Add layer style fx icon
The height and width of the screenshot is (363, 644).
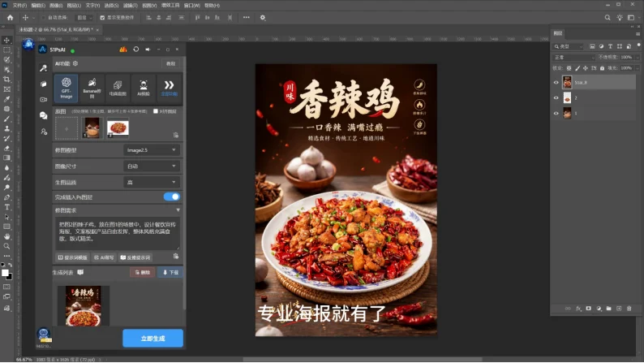coord(578,309)
